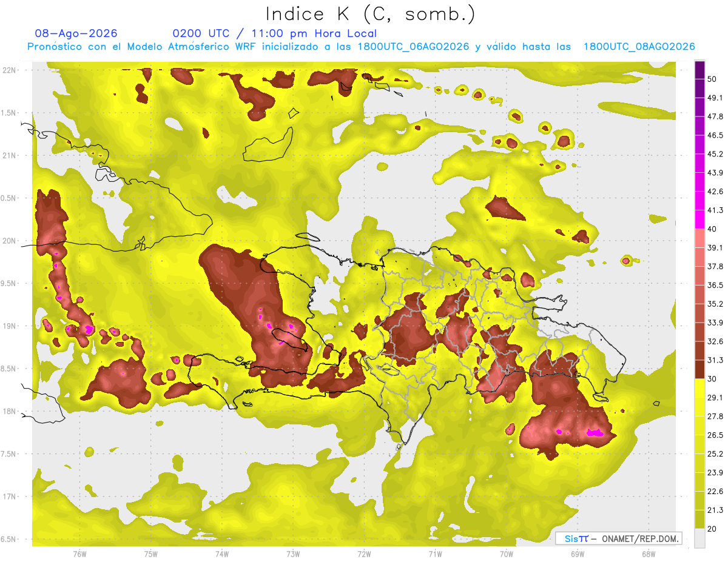Click the "37.8" color bar label
The height and width of the screenshot is (562, 728).
click(x=715, y=266)
